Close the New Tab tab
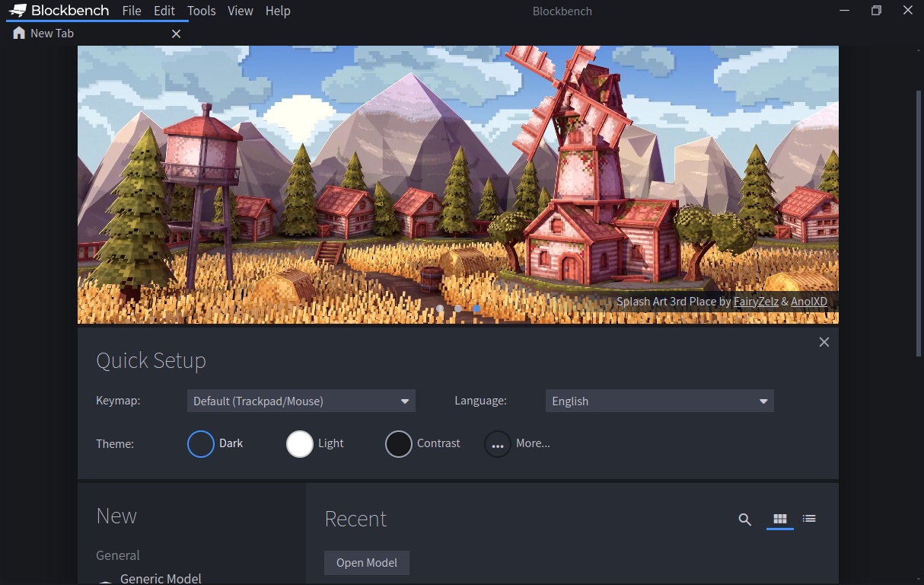Viewport: 924px width, 585px height. 176,34
